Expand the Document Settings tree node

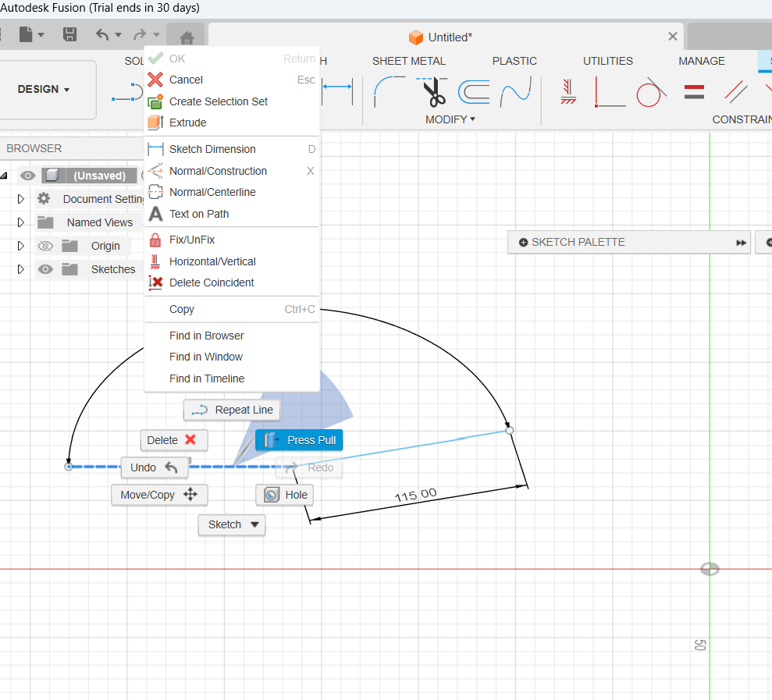[x=20, y=199]
